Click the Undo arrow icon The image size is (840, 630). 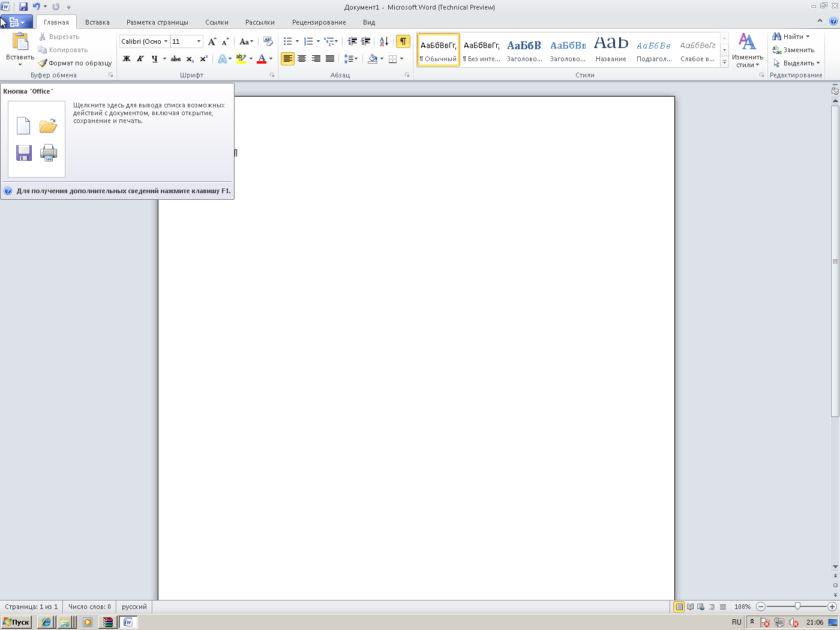[x=36, y=7]
